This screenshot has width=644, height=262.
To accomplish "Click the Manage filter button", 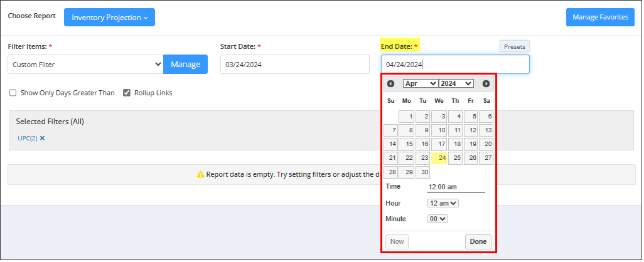I will point(185,64).
